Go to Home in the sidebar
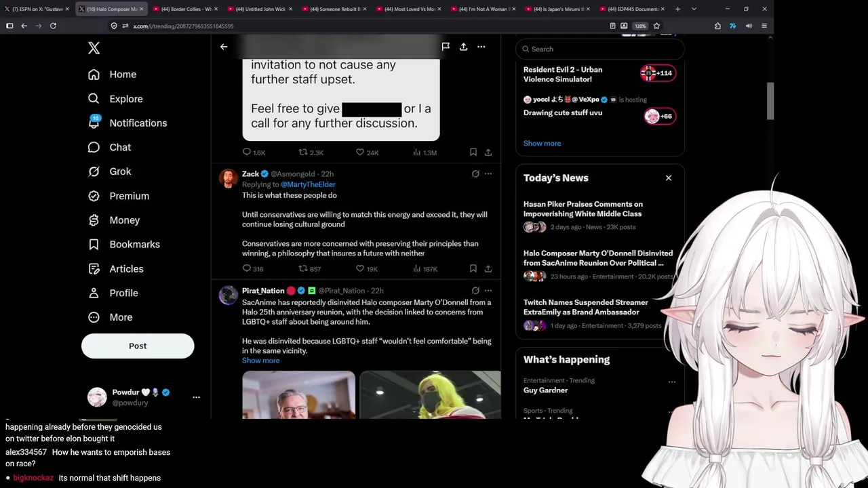The image size is (868, 488). point(113,75)
